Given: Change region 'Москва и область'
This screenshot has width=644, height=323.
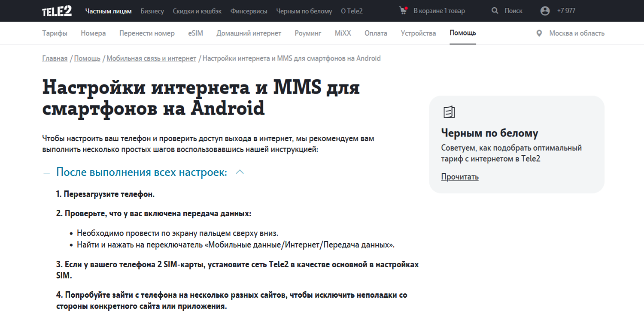Looking at the screenshot, I should (577, 33).
